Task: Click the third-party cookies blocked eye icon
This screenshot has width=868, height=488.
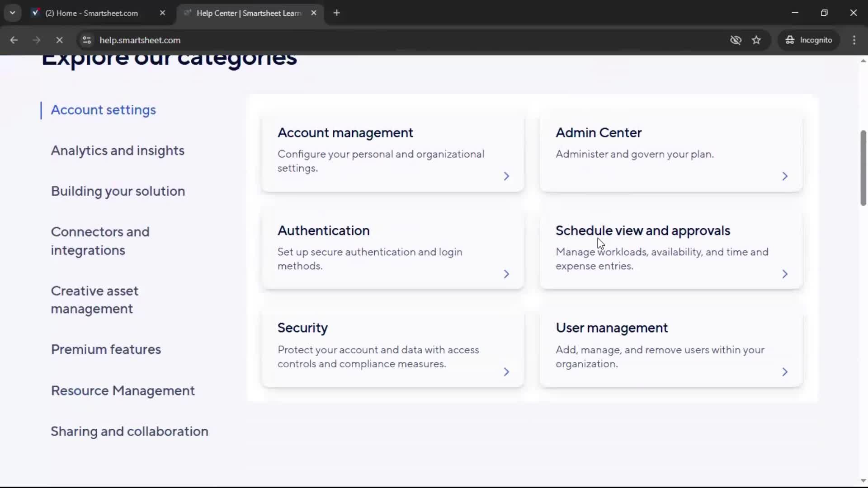Action: pos(736,40)
